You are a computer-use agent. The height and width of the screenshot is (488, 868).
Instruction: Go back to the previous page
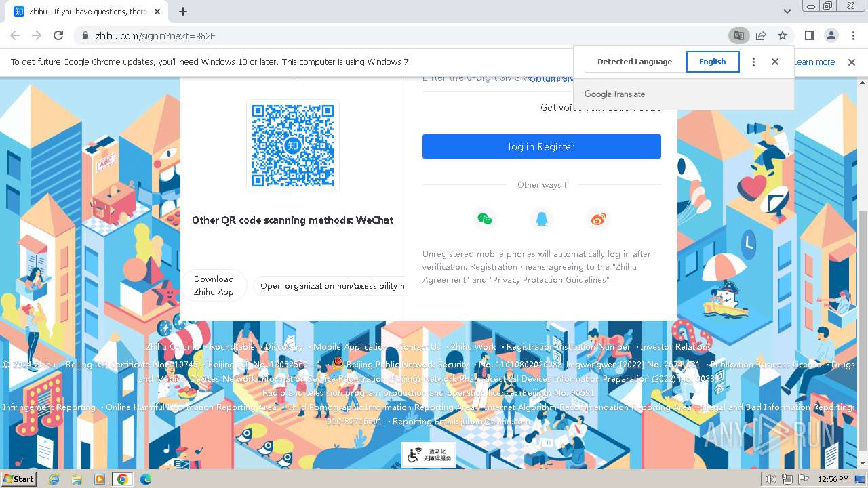[x=15, y=35]
